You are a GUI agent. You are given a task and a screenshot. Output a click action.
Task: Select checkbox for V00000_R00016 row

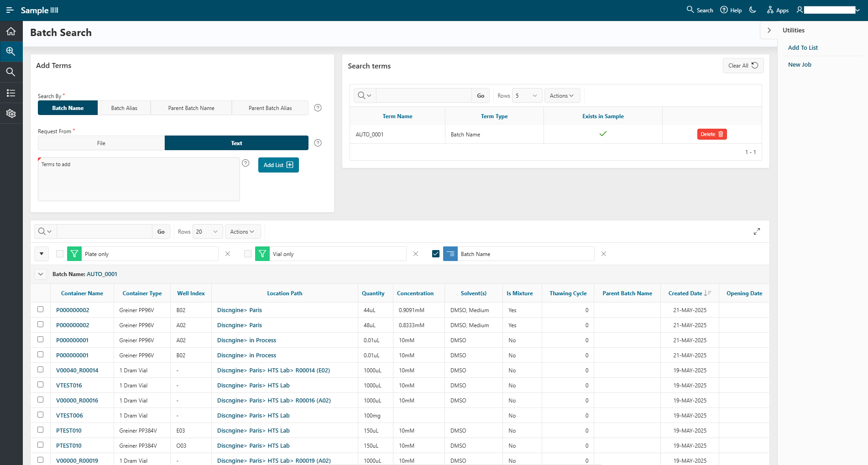click(41, 400)
